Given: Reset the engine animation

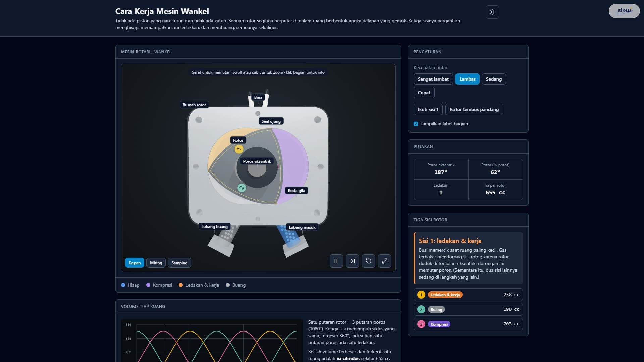Looking at the screenshot, I should [368, 261].
